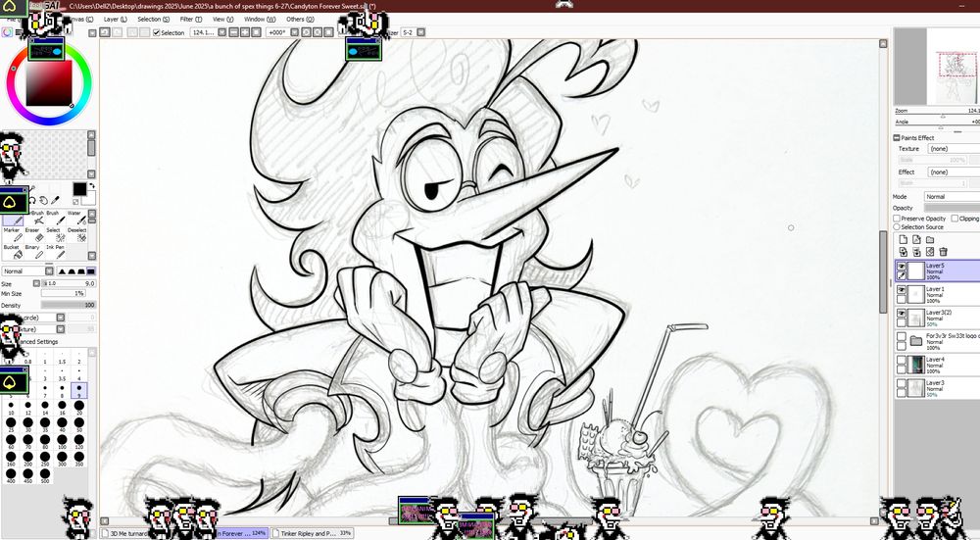Enable Preserve Opacity checkbox

(x=897, y=219)
